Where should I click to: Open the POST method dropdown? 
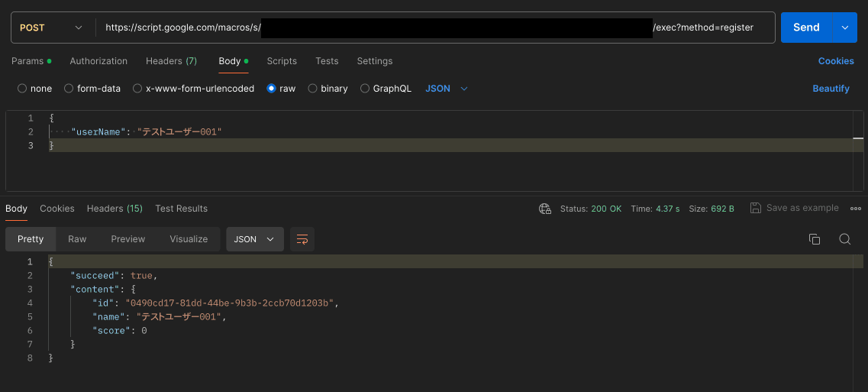click(51, 28)
